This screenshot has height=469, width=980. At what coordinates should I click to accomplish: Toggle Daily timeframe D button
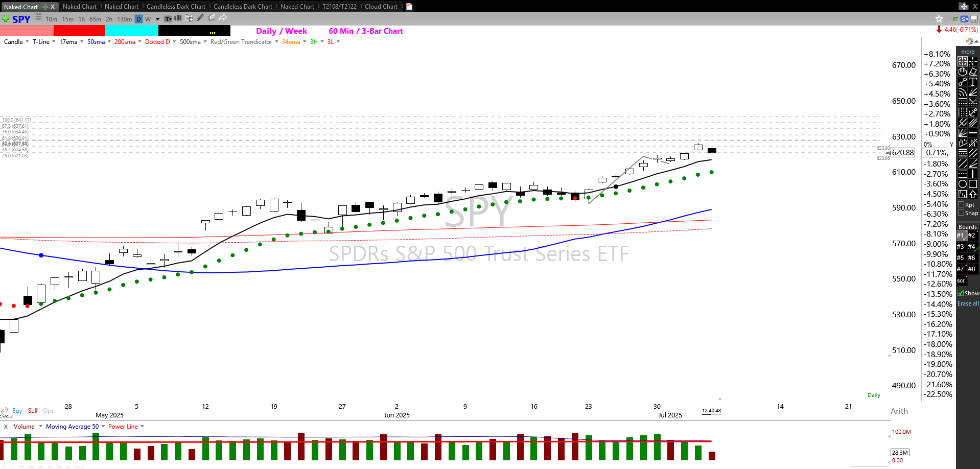pyautogui.click(x=138, y=19)
